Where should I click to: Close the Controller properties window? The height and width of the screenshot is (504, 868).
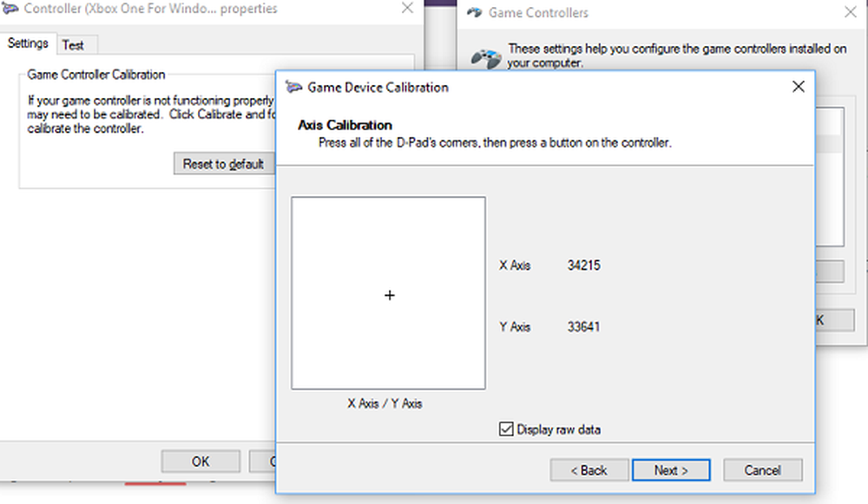[407, 8]
